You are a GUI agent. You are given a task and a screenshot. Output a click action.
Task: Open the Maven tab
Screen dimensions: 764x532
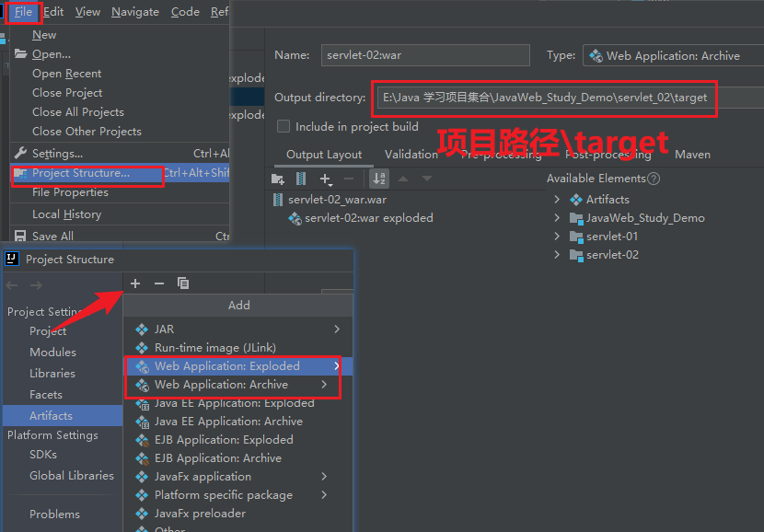(692, 155)
